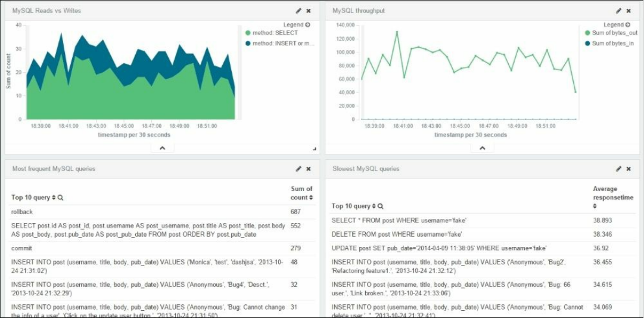The width and height of the screenshot is (644, 318).
Task: Sort Most frequent queries by Sum of count
Action: (311, 197)
